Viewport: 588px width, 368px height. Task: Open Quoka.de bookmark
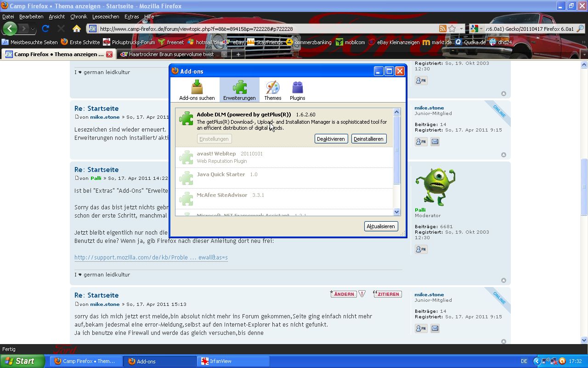[470, 42]
